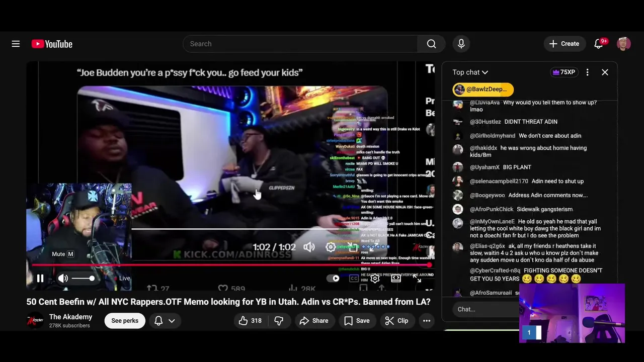Jump to the Live indicator
644x362 pixels.
[122, 278]
